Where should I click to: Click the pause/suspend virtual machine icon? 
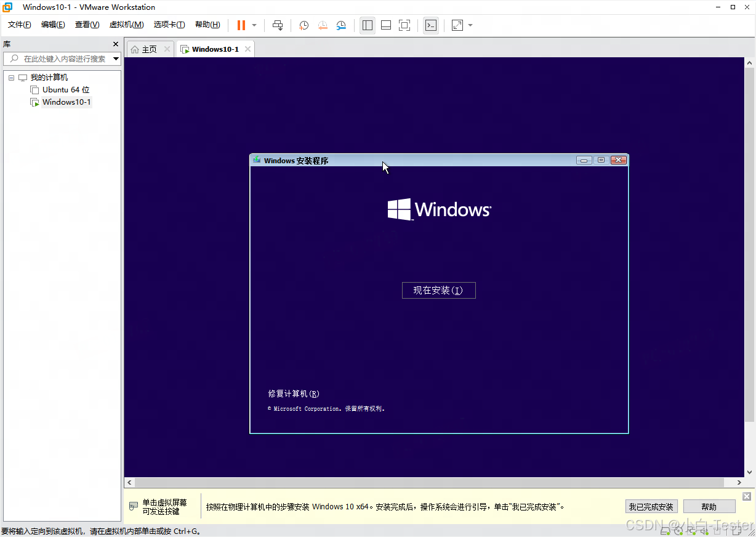pos(241,25)
